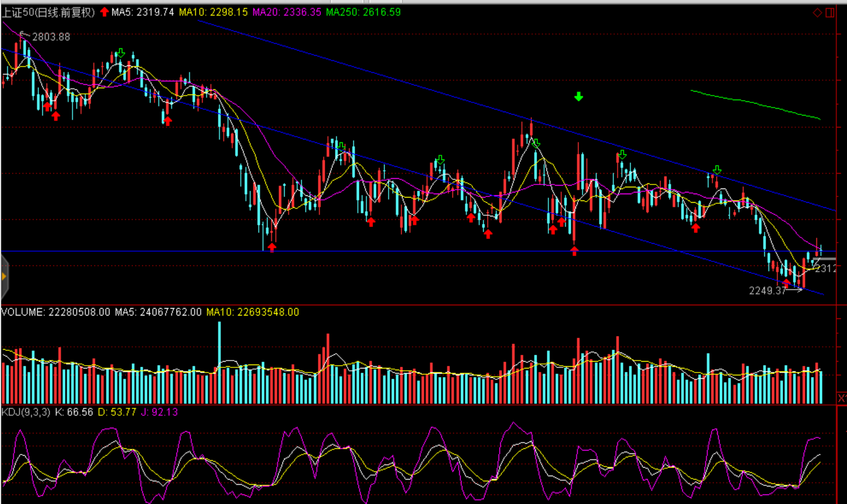Click the 2249.37 low price annotation
The height and width of the screenshot is (504, 847).
tap(767, 291)
